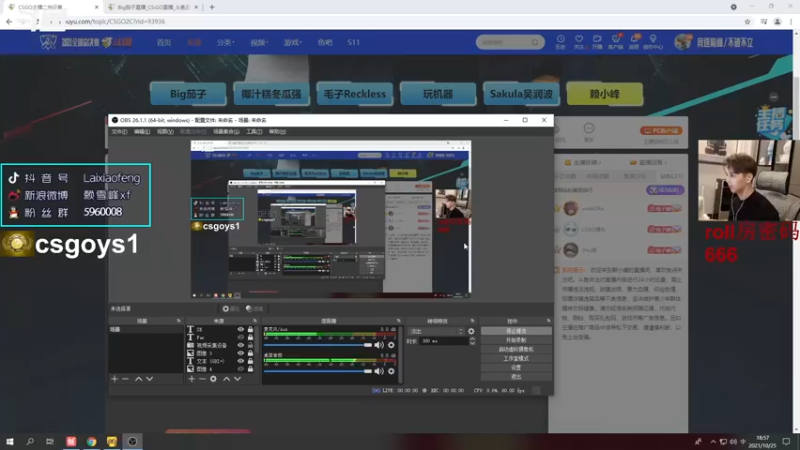Open OBS File menu
Image resolution: width=800 pixels, height=450 pixels.
point(119,132)
